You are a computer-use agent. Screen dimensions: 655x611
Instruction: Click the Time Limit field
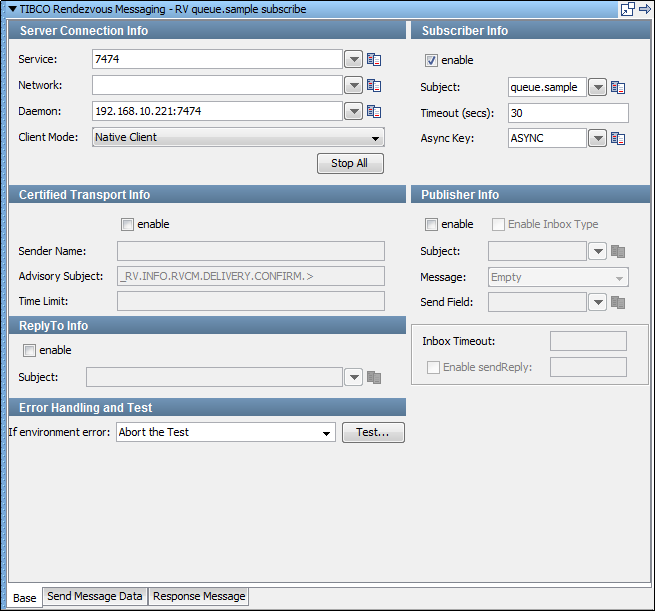251,301
